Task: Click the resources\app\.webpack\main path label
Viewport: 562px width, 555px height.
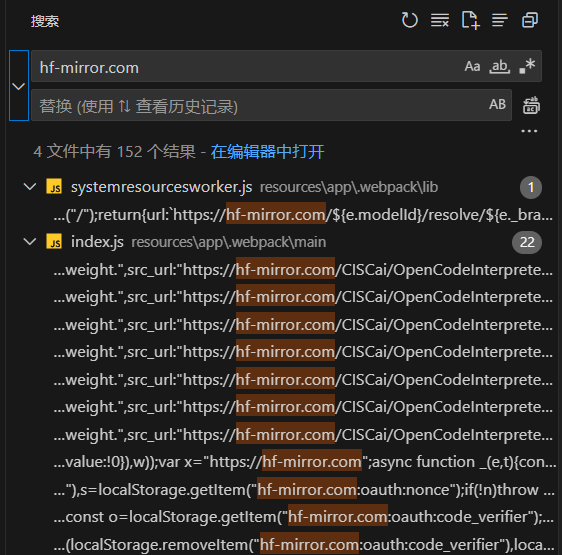Action: [229, 243]
